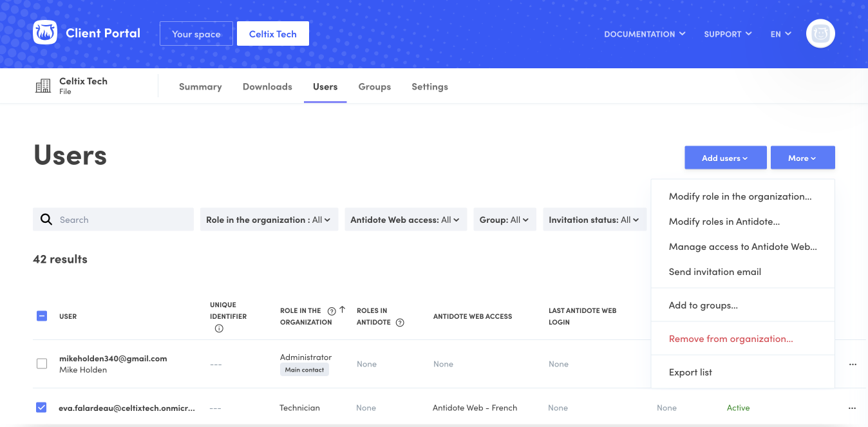The image size is (868, 427).
Task: Switch to the Summary tab
Action: pyautogui.click(x=200, y=86)
